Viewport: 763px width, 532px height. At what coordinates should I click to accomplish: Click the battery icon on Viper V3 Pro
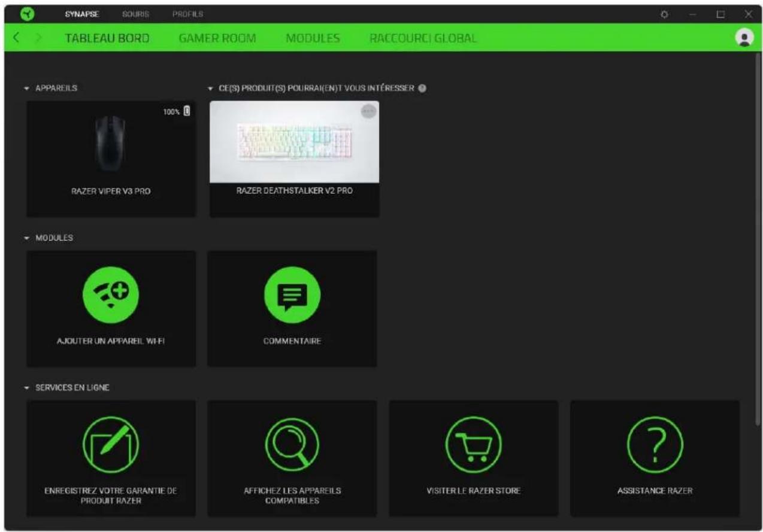click(x=187, y=111)
